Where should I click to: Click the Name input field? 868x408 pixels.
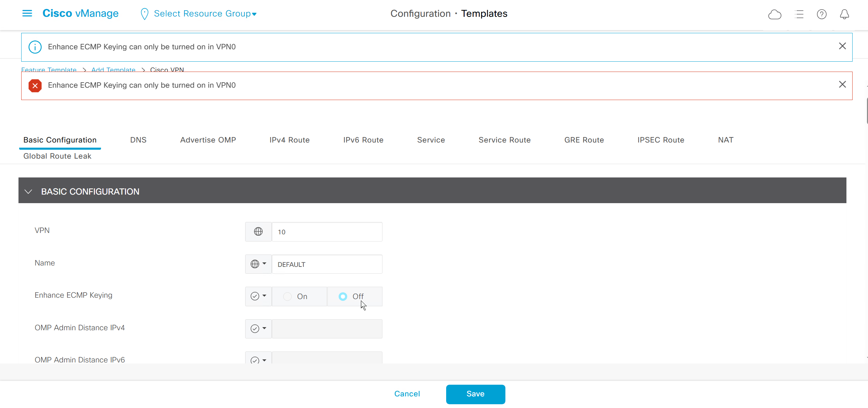tap(327, 264)
